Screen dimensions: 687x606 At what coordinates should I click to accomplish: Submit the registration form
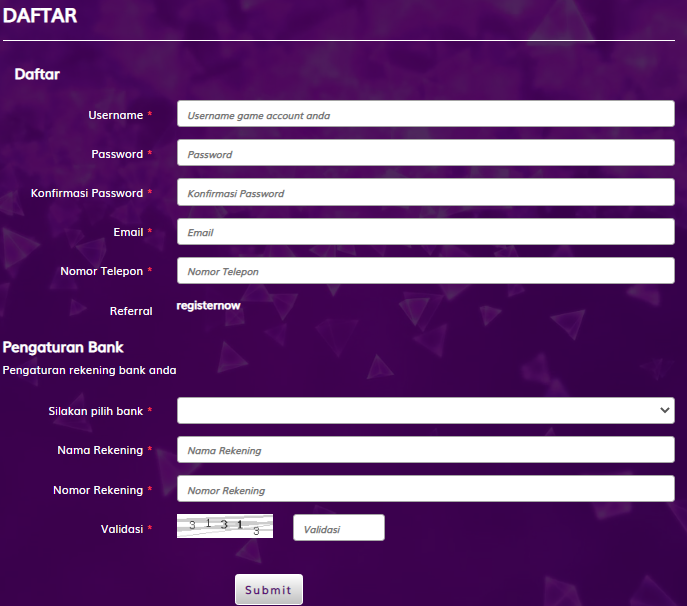pos(269,589)
